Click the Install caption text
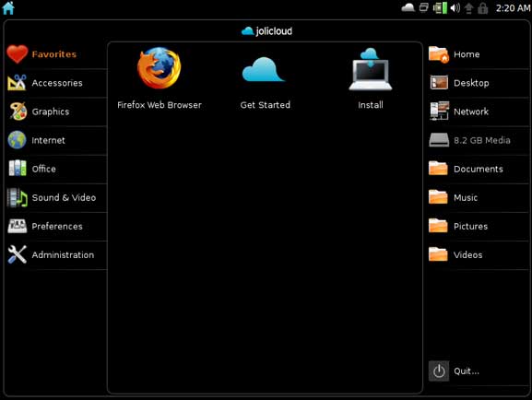 [x=371, y=105]
